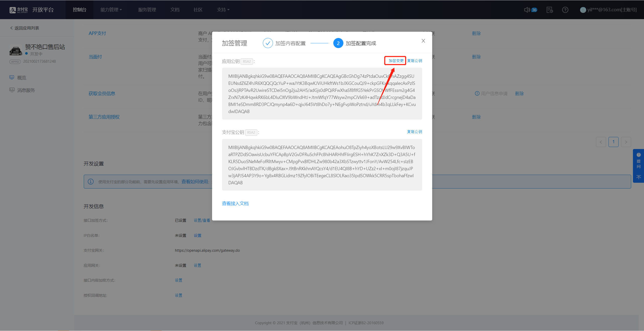Viewport: 644px width, 331px height.
Task: Click the document settings icon in header
Action: pyautogui.click(x=549, y=10)
